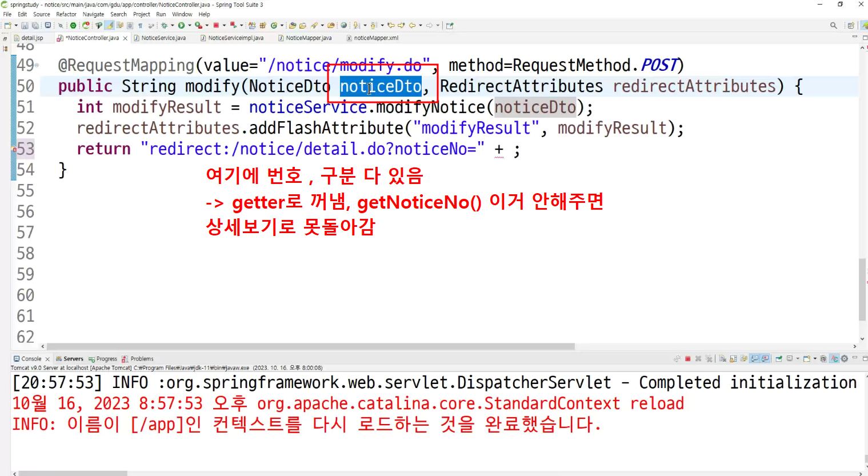Open the Debug launch dropdown arrow
The height and width of the screenshot is (476, 868).
pos(172,26)
